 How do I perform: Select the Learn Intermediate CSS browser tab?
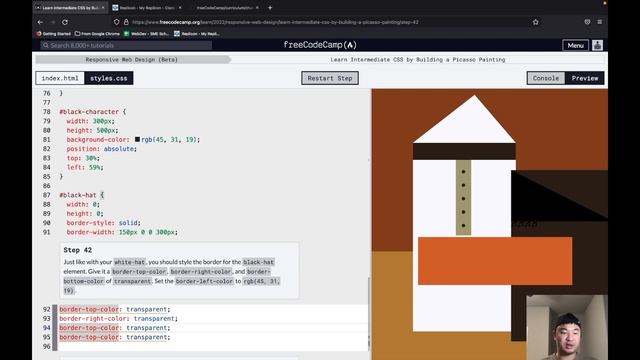(70, 7)
